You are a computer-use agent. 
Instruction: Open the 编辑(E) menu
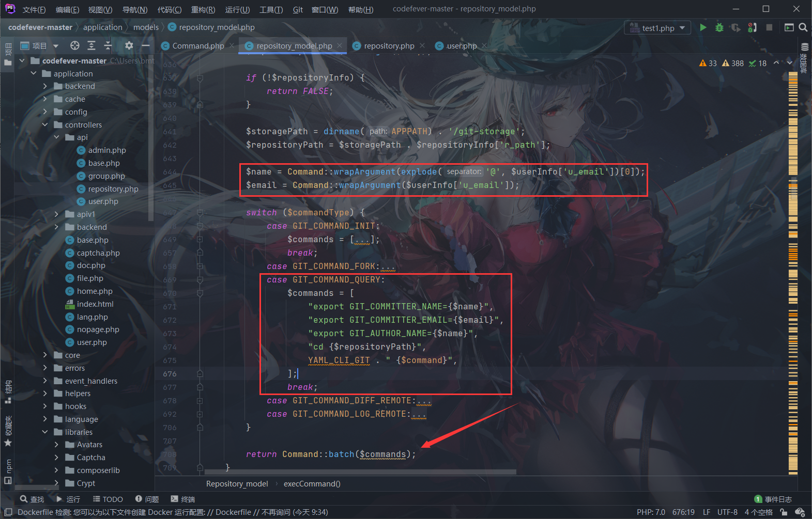pyautogui.click(x=67, y=9)
